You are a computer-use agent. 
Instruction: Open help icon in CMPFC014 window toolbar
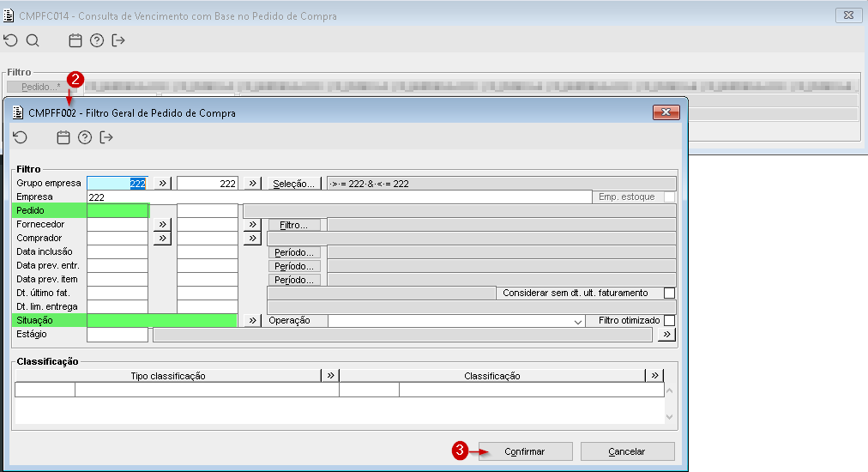97,40
